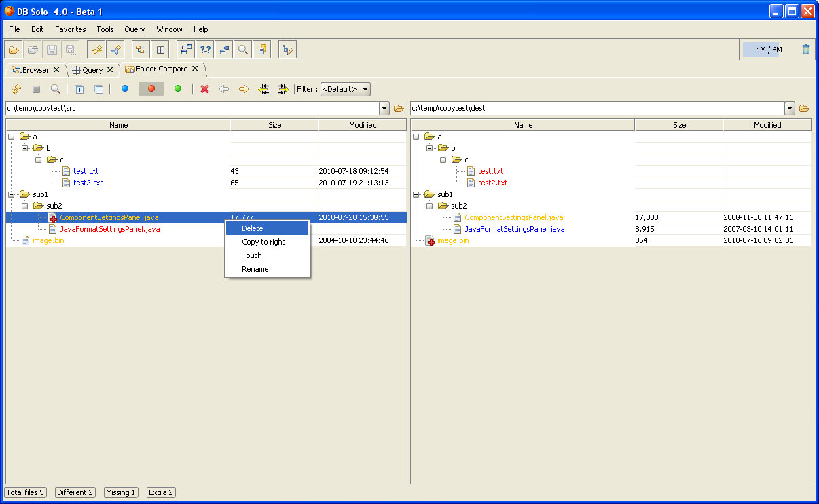Click the Size column header in src pane
The height and width of the screenshot is (504, 819).
tap(274, 125)
